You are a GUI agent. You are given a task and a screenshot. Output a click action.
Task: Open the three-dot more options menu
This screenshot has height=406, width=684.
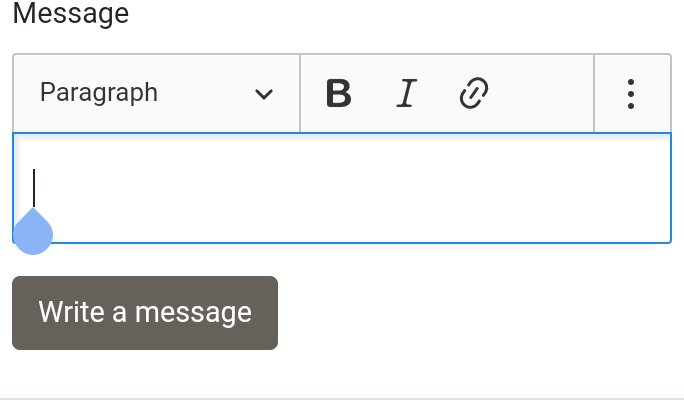(x=631, y=94)
